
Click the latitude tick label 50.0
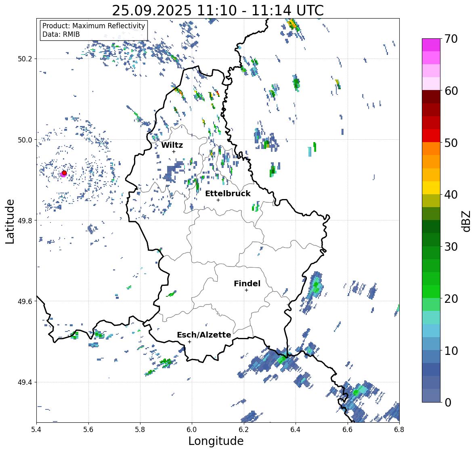25,140
